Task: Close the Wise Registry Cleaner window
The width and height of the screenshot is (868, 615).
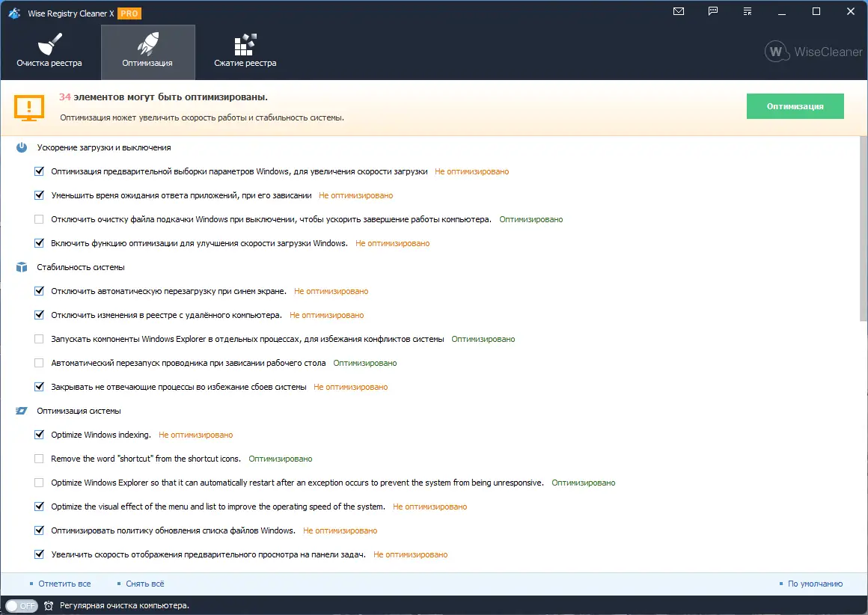Action: tap(850, 12)
